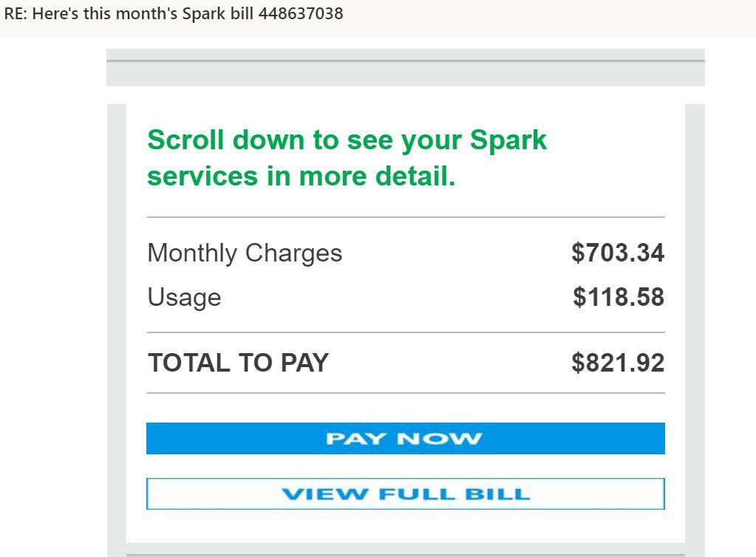Click the $703.34 monthly charges amount
The height and width of the screenshot is (557, 756).
tap(618, 253)
